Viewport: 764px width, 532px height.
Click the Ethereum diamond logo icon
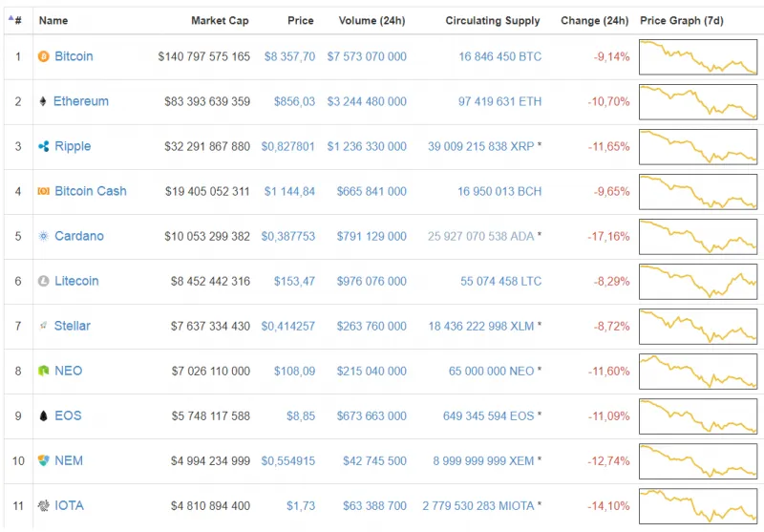(43, 101)
